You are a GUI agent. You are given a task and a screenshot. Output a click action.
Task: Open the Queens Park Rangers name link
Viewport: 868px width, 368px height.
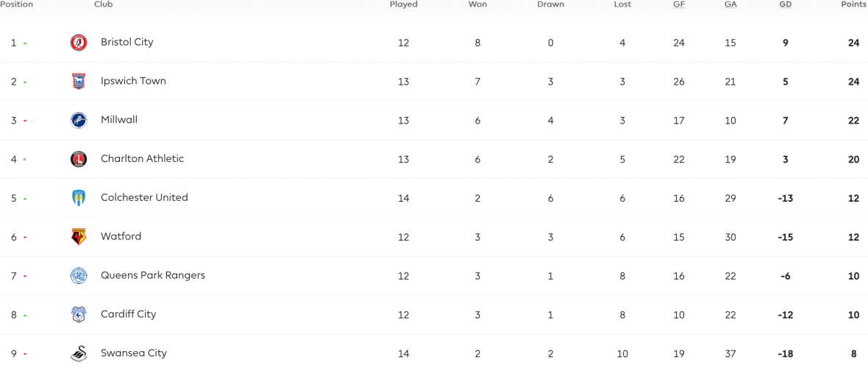(153, 275)
